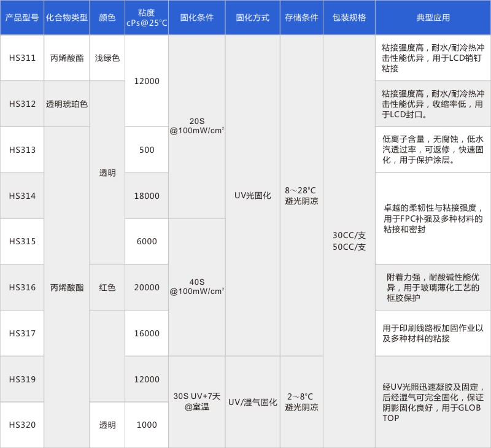491x448 pixels.
Task: Click the HS320 product model cell
Action: coord(22,425)
